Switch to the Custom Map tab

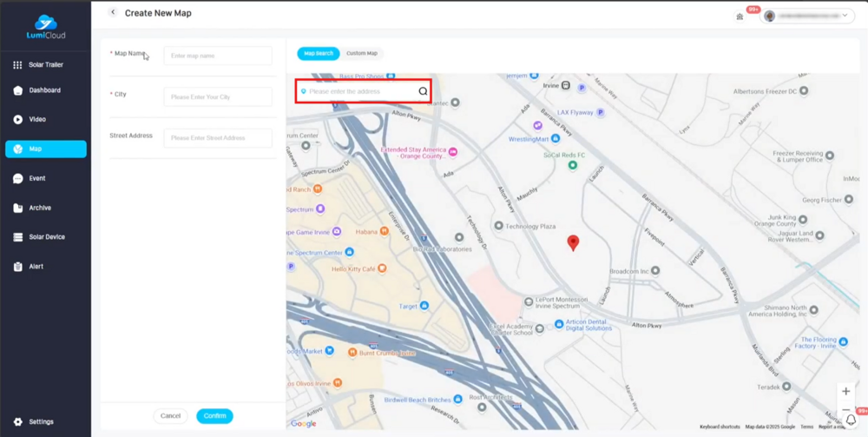point(362,53)
